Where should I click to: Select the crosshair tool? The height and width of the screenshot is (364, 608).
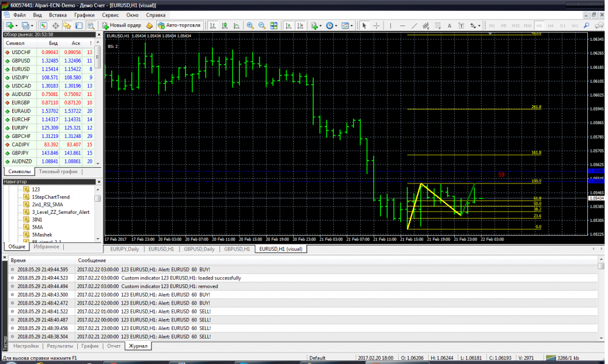click(376, 26)
